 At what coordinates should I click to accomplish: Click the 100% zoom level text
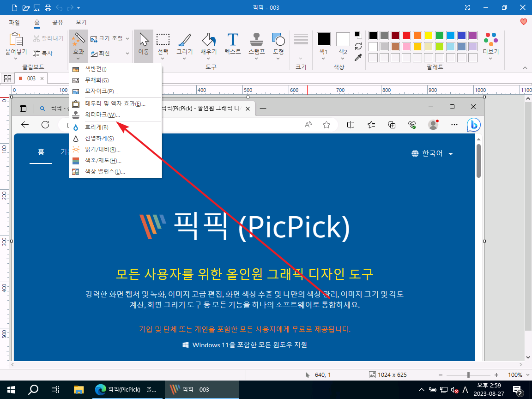point(515,375)
